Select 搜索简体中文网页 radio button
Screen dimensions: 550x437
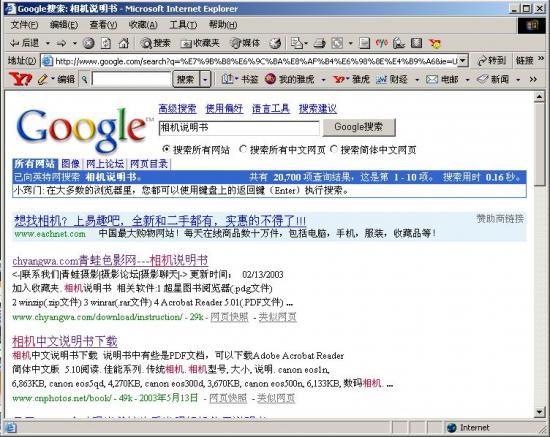pyautogui.click(x=334, y=149)
